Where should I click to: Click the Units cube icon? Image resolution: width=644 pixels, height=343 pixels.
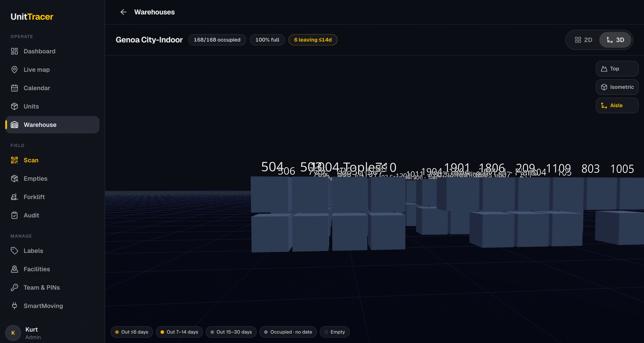14,106
